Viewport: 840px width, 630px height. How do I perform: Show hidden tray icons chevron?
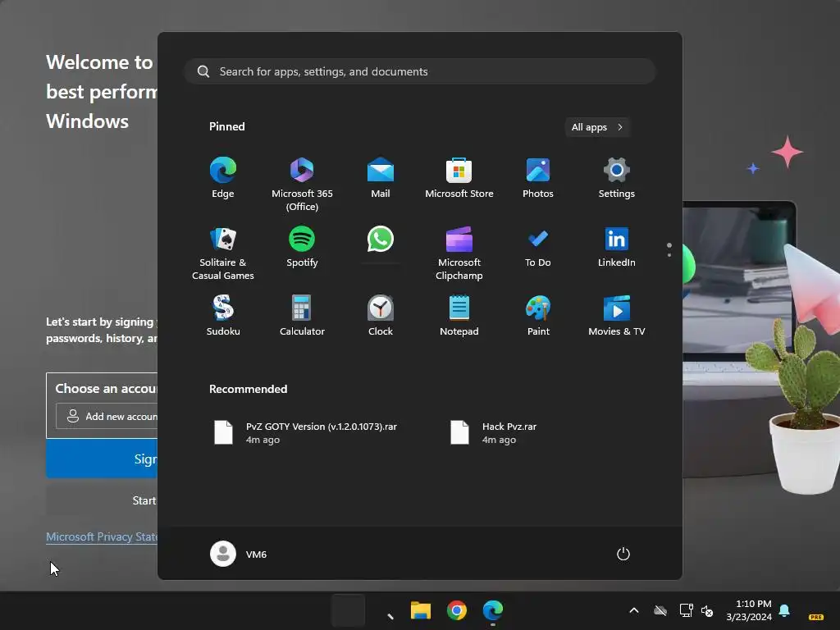pyautogui.click(x=634, y=610)
